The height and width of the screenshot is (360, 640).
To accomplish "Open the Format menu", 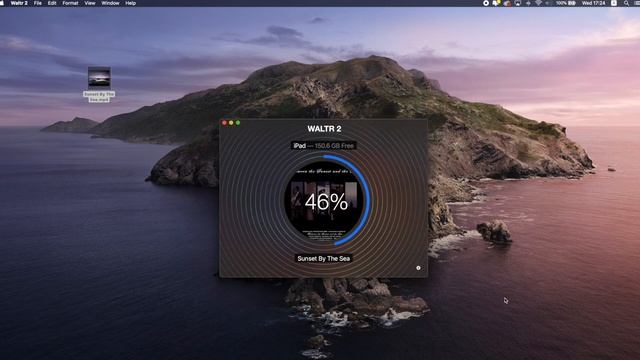I will click(70, 3).
